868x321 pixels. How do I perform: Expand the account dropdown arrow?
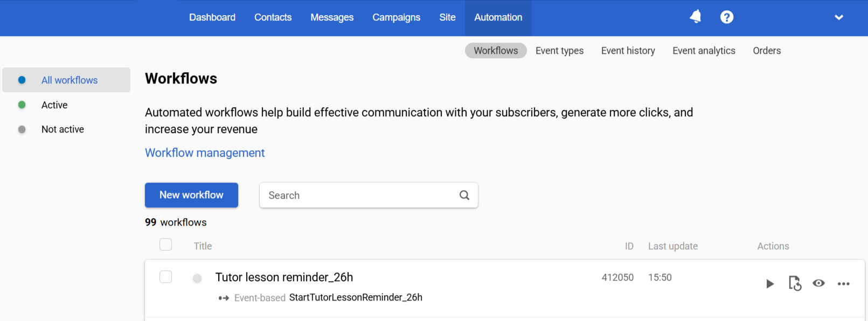(838, 17)
